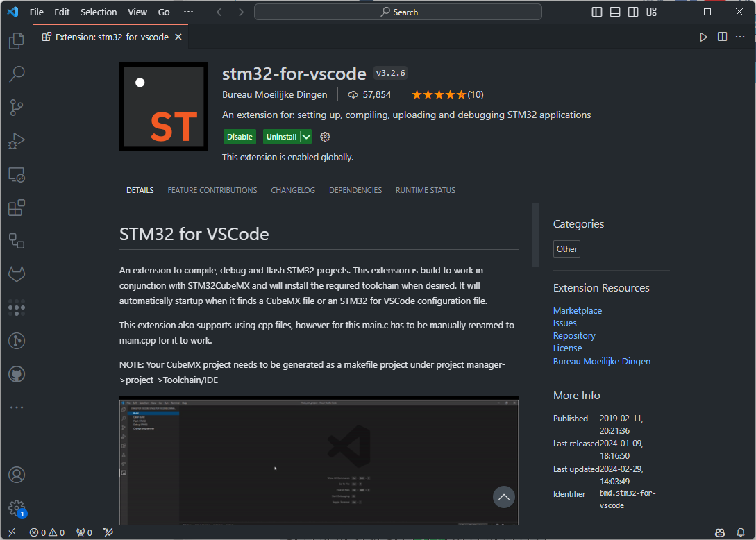This screenshot has height=540, width=756.
Task: Disable the stm32-for-vscode extension
Action: [x=240, y=137]
